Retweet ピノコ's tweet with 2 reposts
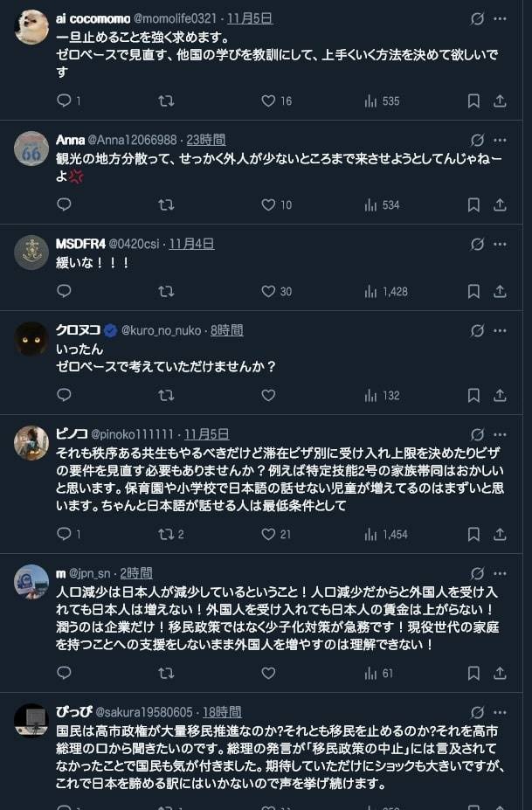Screen dimensions: 532x810 (166, 534)
